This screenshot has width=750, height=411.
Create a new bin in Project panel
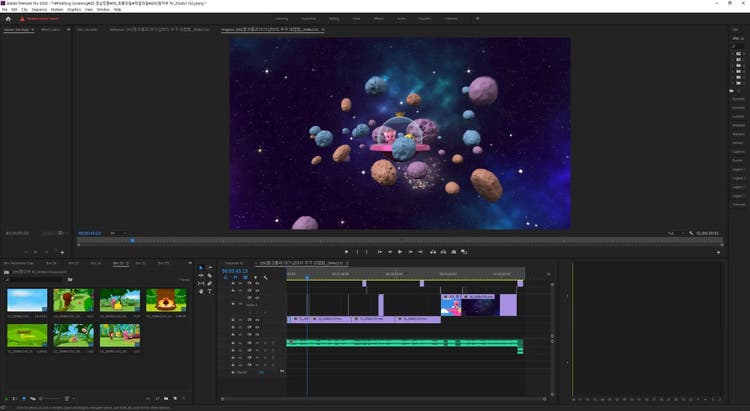[166, 398]
